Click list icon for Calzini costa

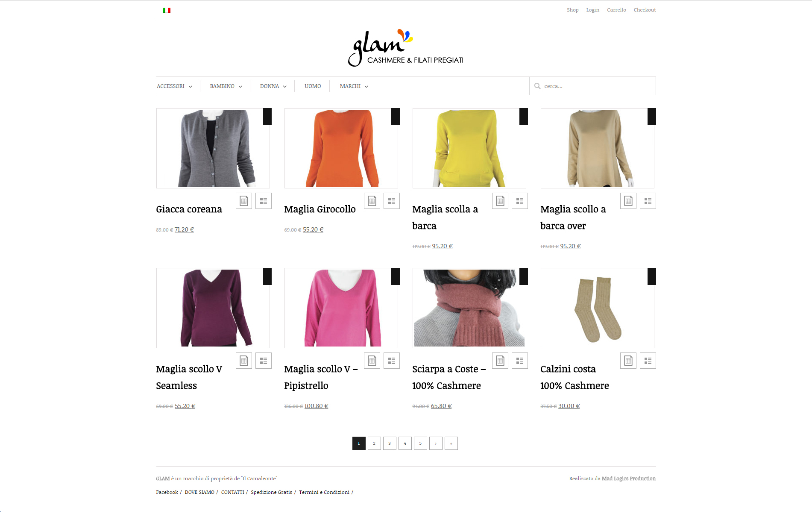(648, 361)
